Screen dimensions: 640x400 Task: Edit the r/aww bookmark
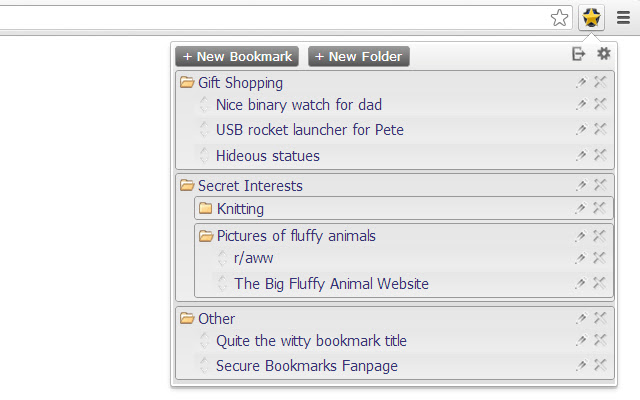tap(580, 258)
